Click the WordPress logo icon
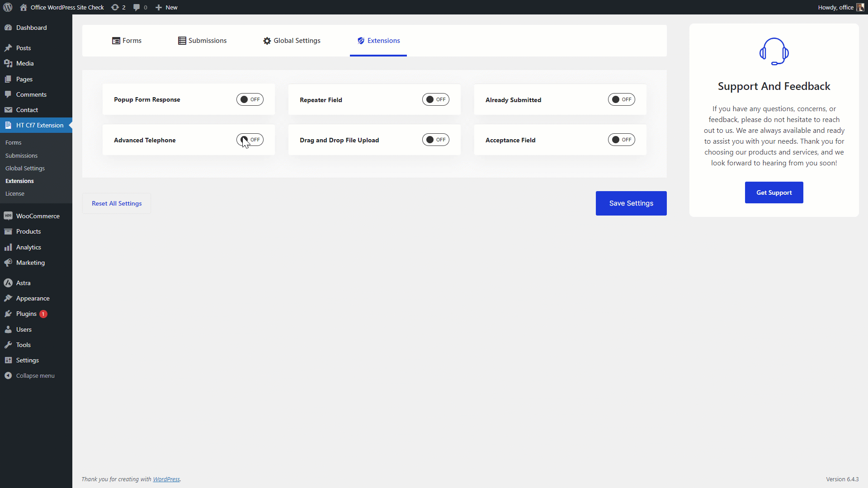This screenshot has height=488, width=868. coord(8,7)
